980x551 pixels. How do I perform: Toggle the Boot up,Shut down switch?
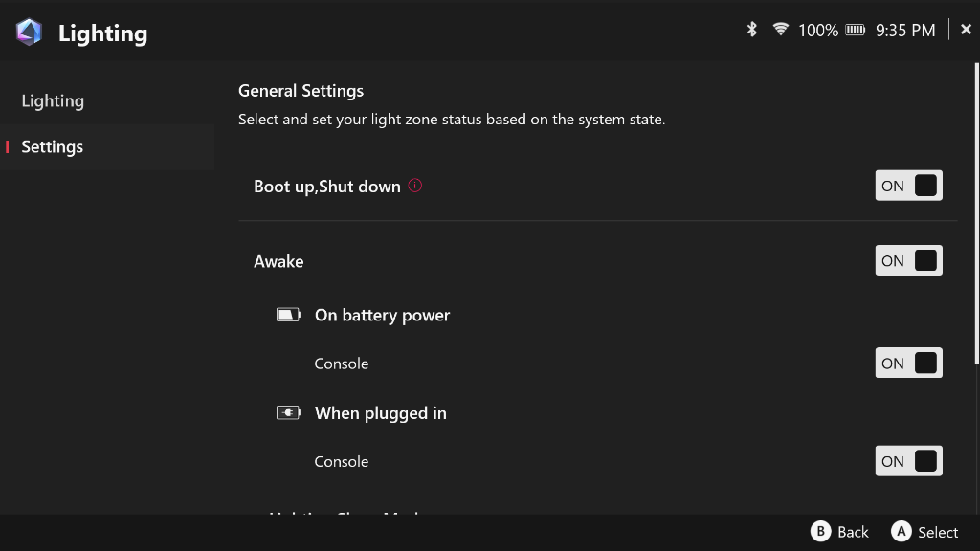coord(908,186)
